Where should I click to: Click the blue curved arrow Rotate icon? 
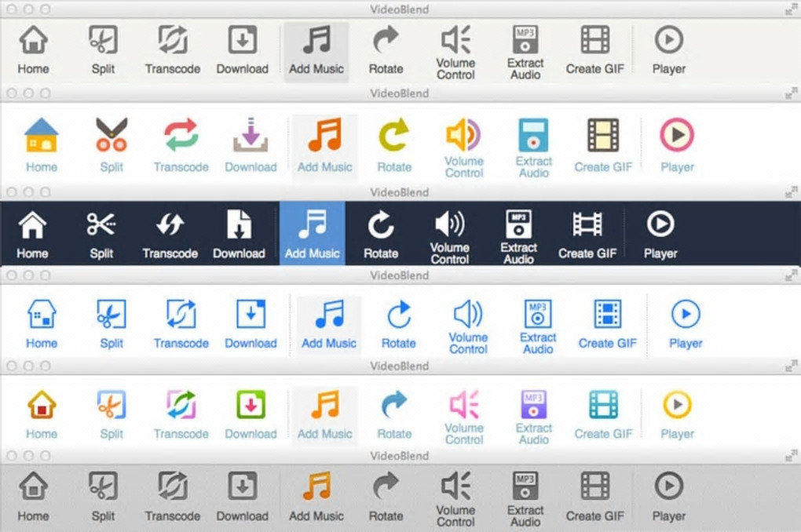[394, 404]
